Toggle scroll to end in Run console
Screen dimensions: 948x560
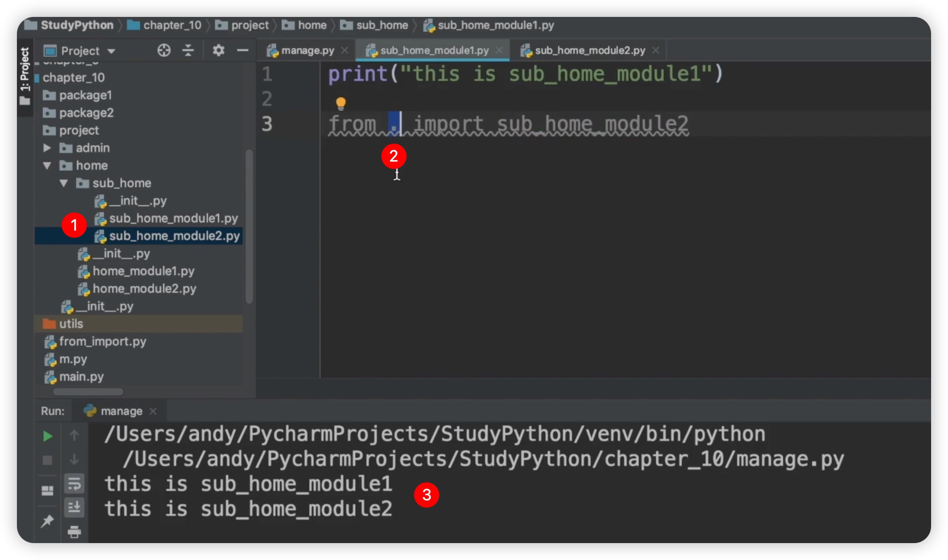(x=74, y=507)
